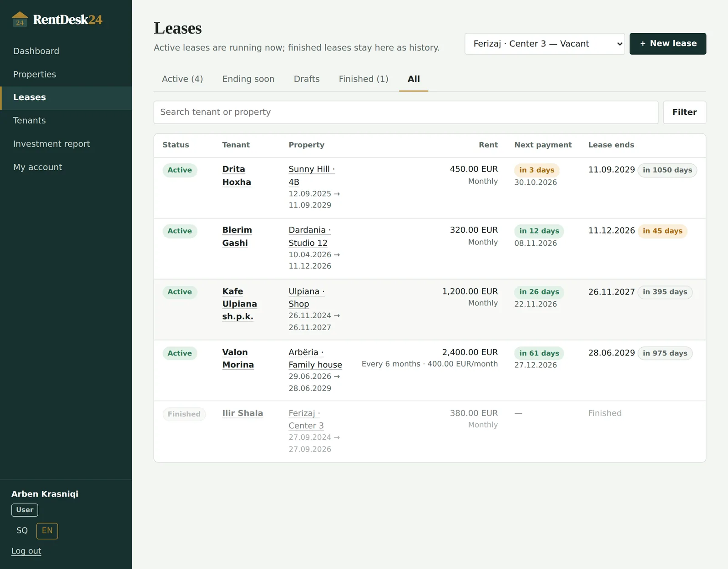Open tenant Drita Hoxha

point(237,176)
